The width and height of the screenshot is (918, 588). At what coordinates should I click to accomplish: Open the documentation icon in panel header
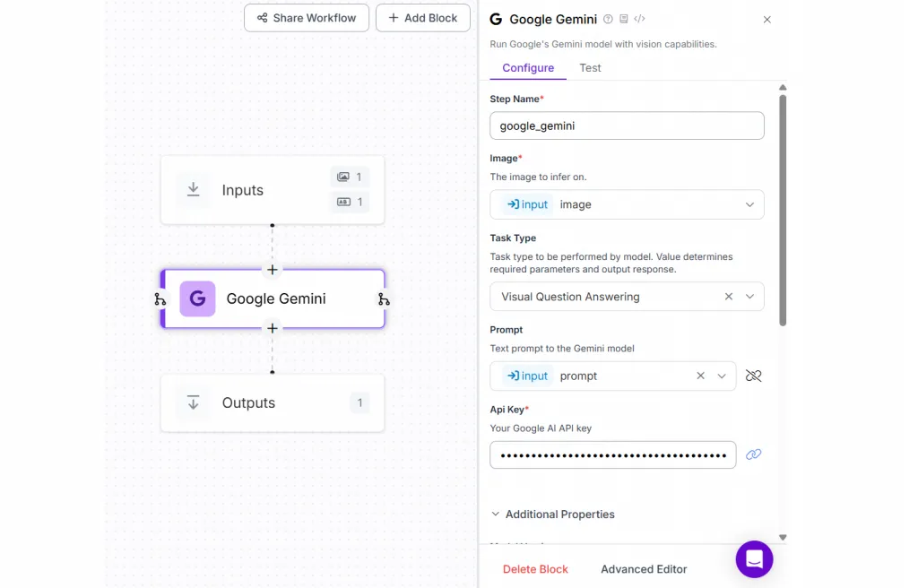pos(624,20)
